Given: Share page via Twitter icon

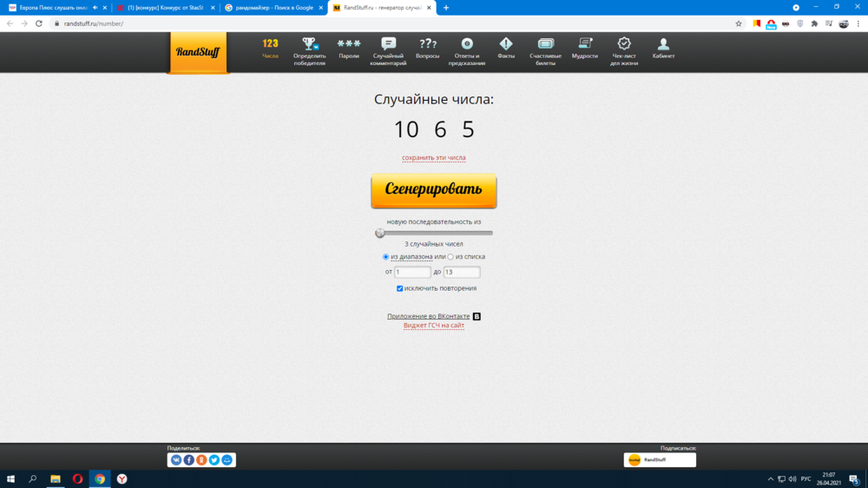Looking at the screenshot, I should tap(214, 460).
